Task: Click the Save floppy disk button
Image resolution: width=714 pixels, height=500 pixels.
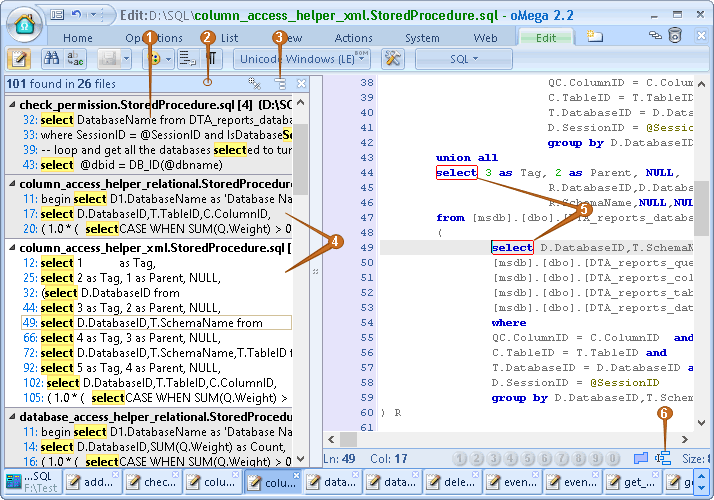Action: (x=109, y=59)
